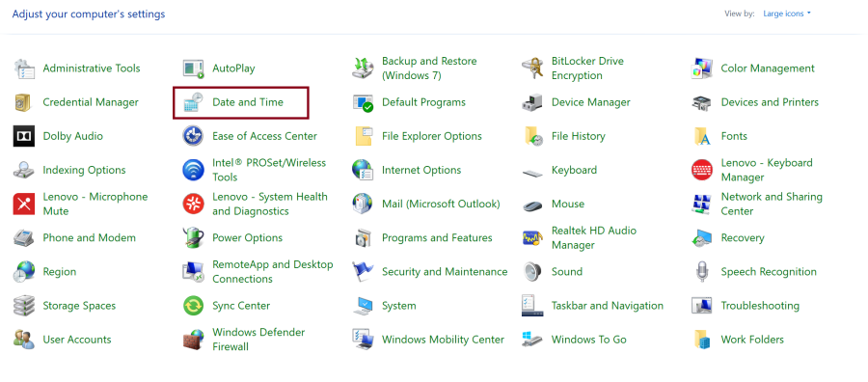Open the Administrative Tools icon

coord(24,68)
